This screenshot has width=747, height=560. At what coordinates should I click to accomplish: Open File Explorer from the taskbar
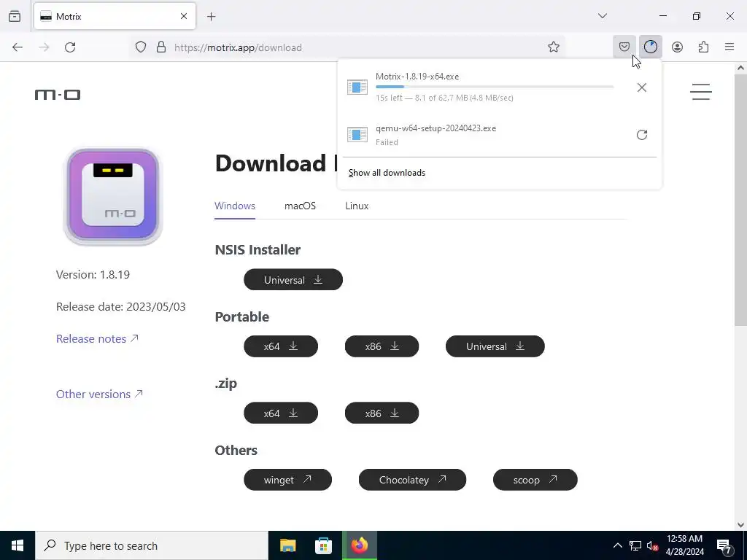(x=287, y=545)
